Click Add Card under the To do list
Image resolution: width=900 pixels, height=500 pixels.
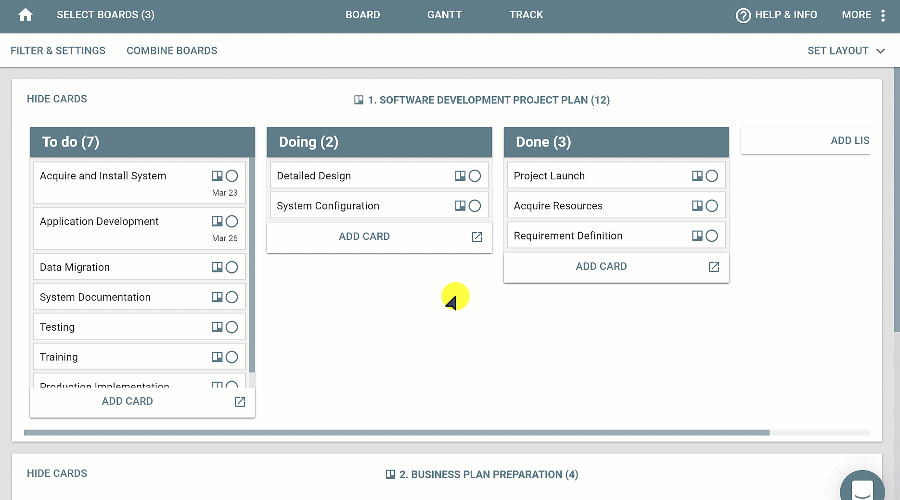127,401
